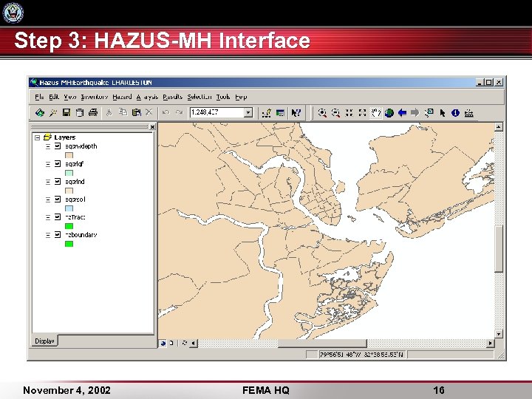Go back to previous extent blue arrow
Viewport: 532px width, 399px height.
[403, 112]
